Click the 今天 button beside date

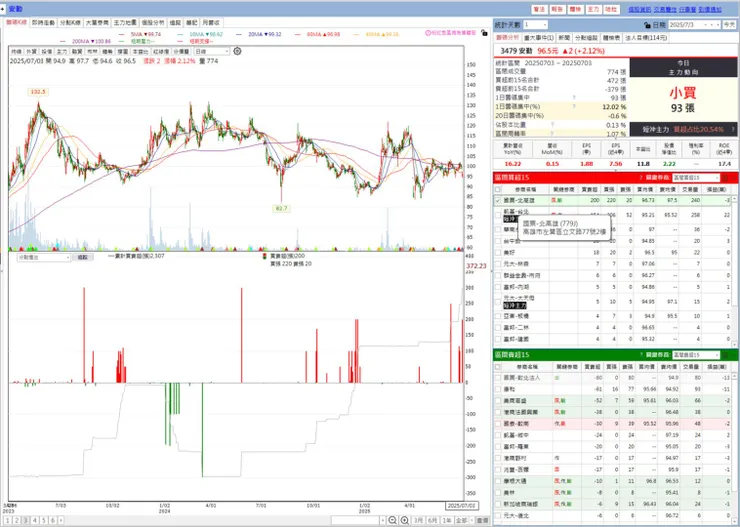(x=729, y=25)
